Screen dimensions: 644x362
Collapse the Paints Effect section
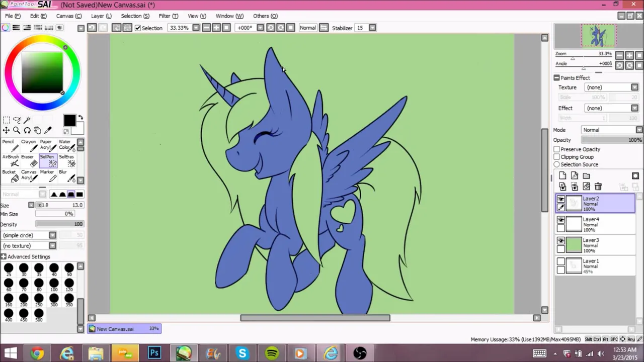[556, 78]
